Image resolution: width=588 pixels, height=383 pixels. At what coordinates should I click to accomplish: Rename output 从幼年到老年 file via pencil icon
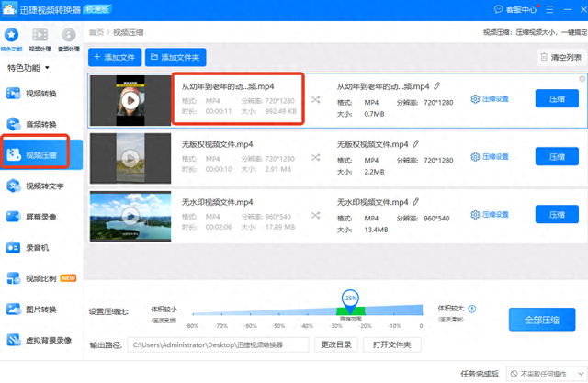click(437, 86)
